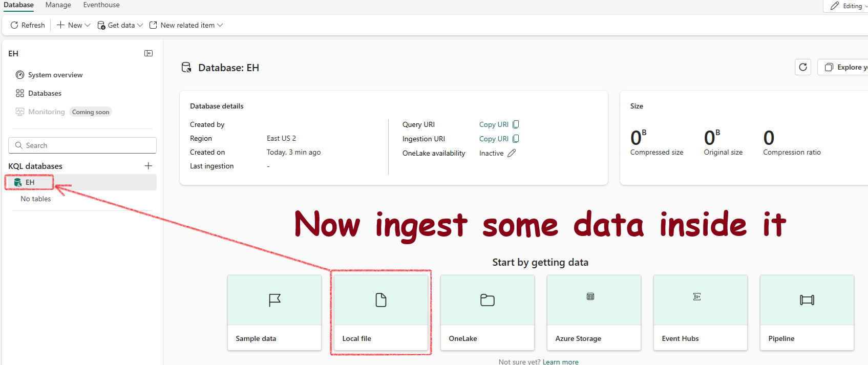This screenshot has width=868, height=365.
Task: Click the Databases grid icon
Action: (x=20, y=93)
